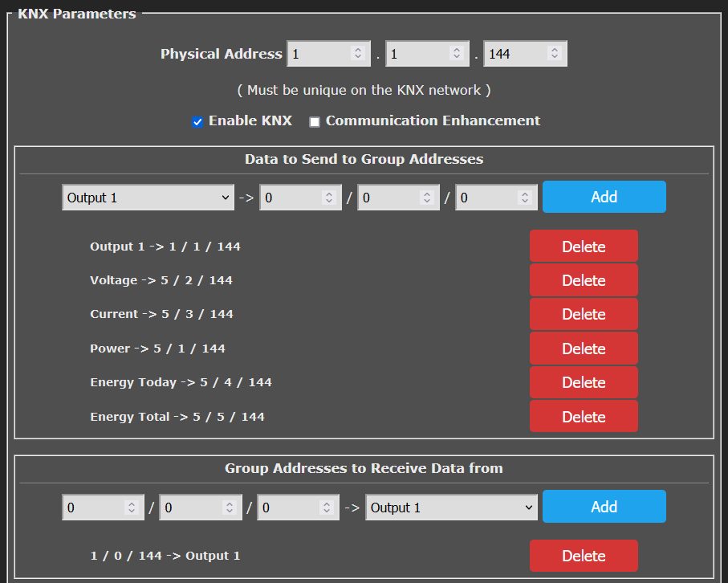728x583 pixels.
Task: Increment the first Physical Address field
Action: [360, 49]
